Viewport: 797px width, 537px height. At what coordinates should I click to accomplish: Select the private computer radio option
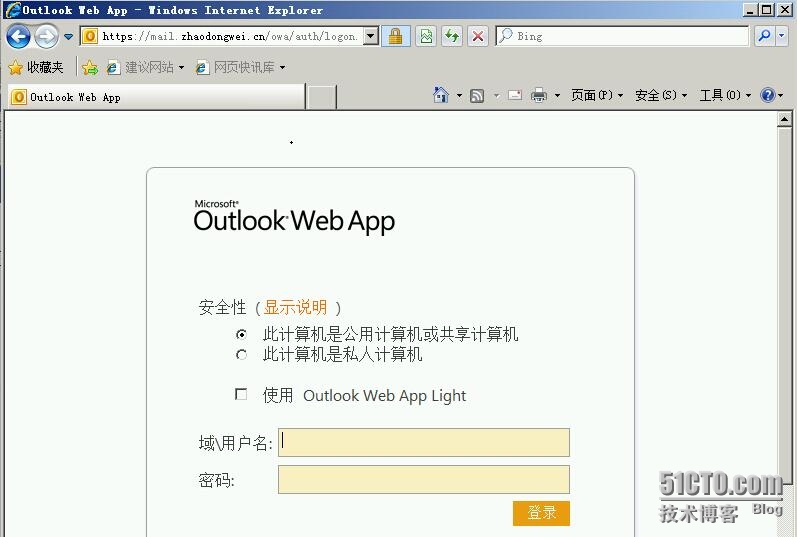[241, 354]
